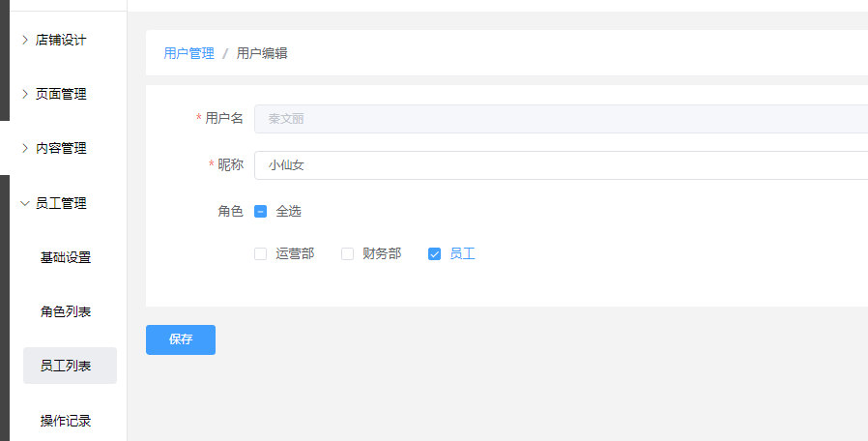The image size is (868, 441).
Task: Expand the 页面管理 menu chevron
Action: (x=24, y=94)
